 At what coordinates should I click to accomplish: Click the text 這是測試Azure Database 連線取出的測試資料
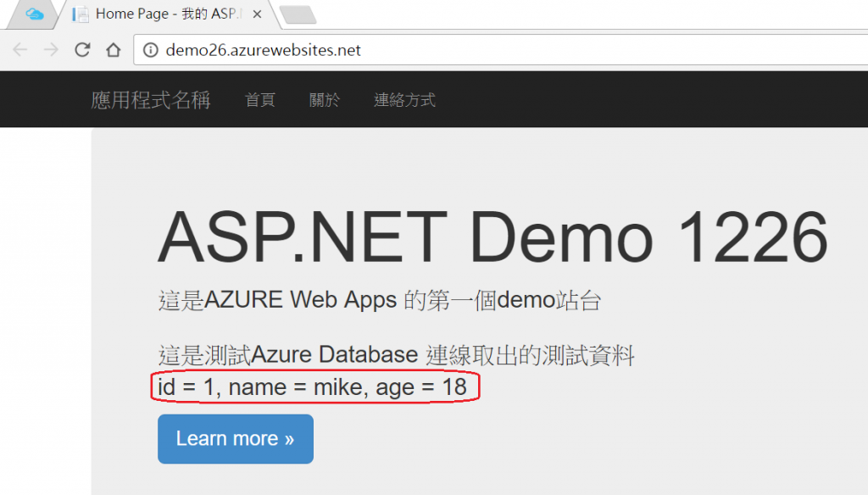(397, 355)
